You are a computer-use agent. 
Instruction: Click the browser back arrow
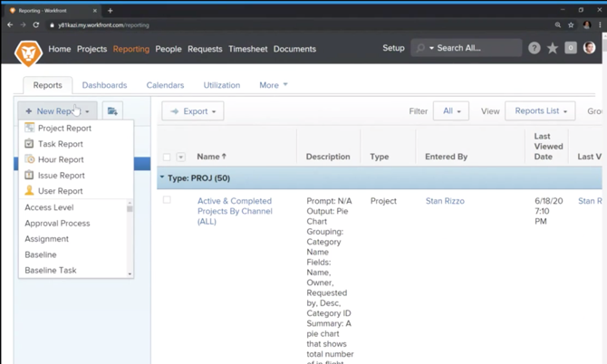click(x=11, y=24)
